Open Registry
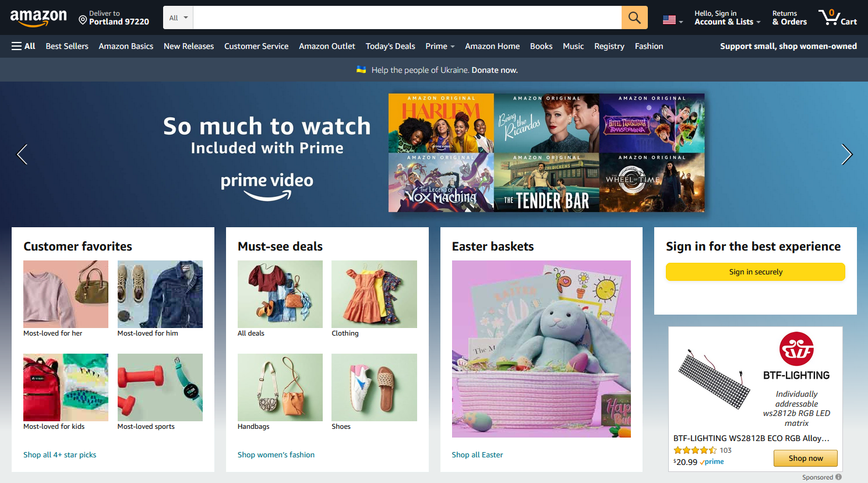This screenshot has width=868, height=483. coord(609,46)
